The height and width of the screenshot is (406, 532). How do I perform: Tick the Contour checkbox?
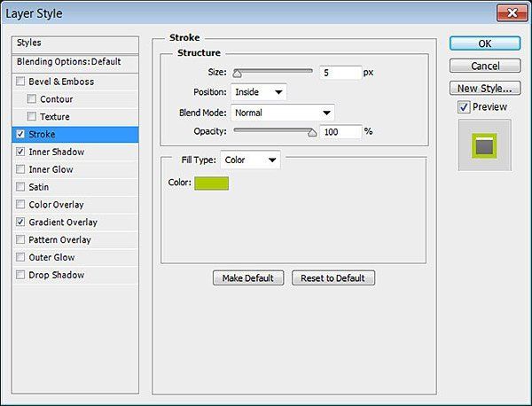pos(32,99)
